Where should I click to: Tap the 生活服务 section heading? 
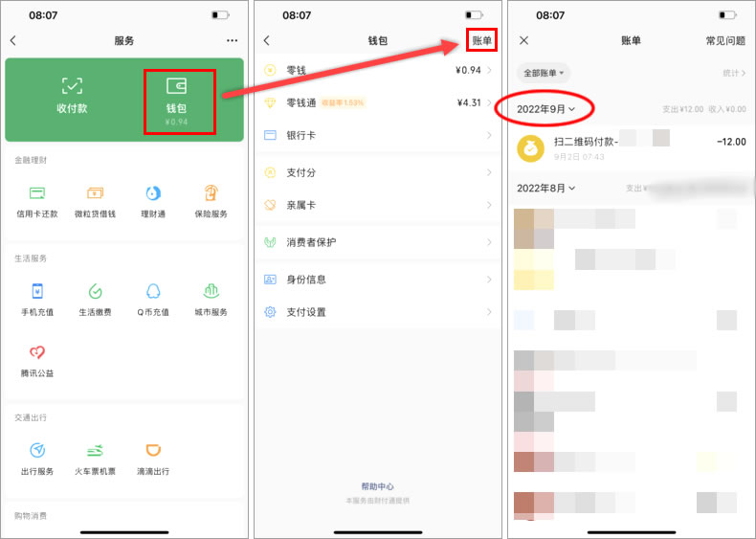tap(31, 258)
